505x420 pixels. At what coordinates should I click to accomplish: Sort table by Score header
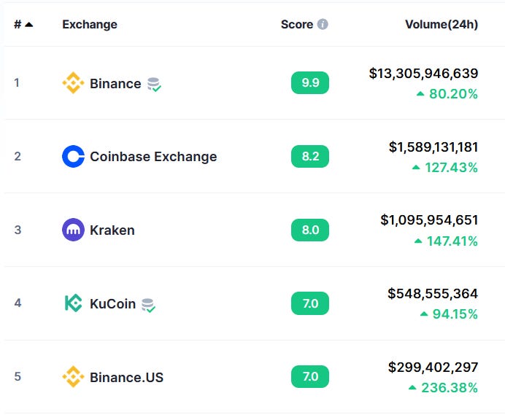296,24
